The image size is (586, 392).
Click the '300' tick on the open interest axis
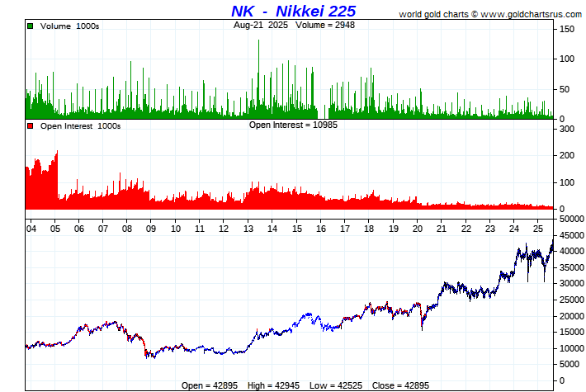coord(566,129)
